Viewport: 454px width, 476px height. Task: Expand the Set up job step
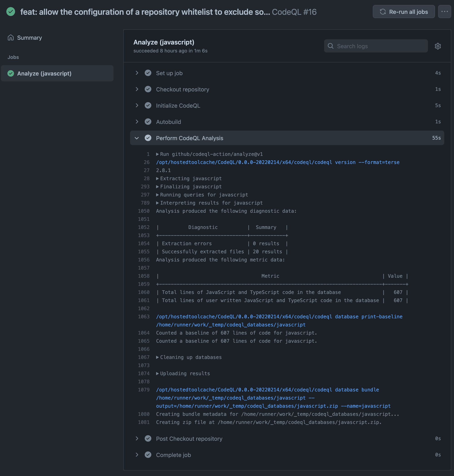pos(137,73)
